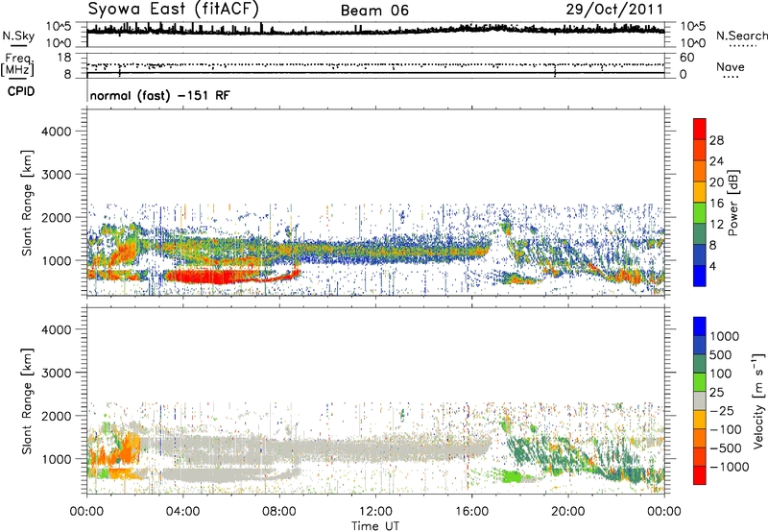Click the 'CPID' label
This screenshot has height=532, width=768.
pos(21,91)
